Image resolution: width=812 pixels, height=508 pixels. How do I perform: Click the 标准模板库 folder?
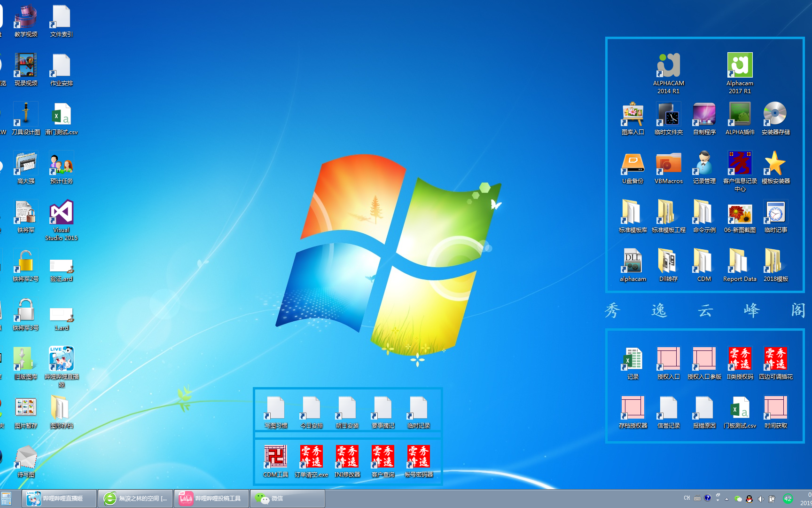coord(632,216)
